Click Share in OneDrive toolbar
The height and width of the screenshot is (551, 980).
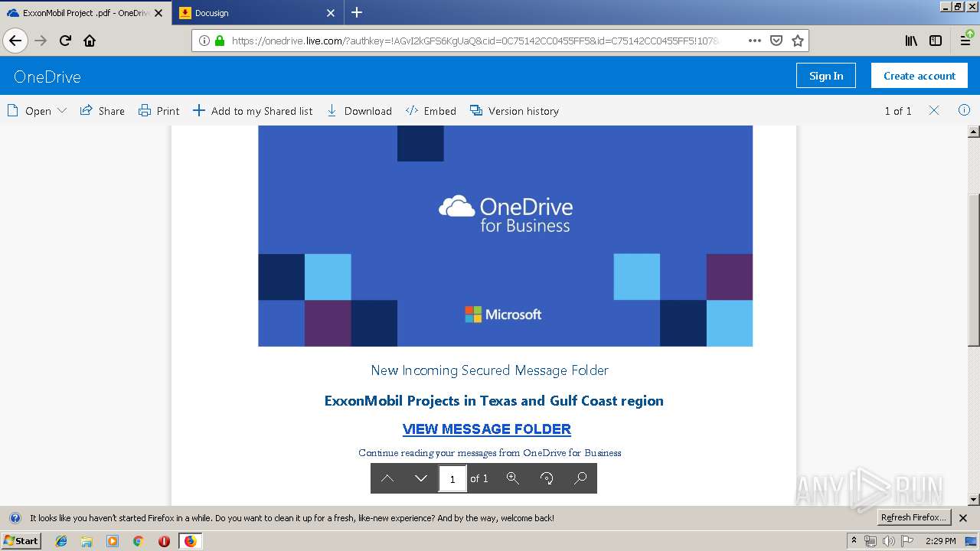tap(103, 111)
